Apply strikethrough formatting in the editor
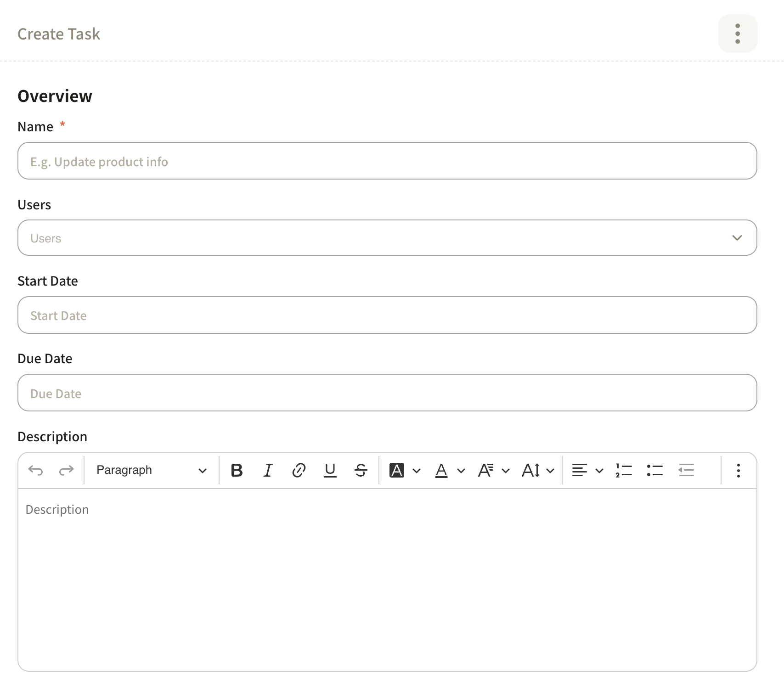This screenshot has width=784, height=686. (361, 470)
